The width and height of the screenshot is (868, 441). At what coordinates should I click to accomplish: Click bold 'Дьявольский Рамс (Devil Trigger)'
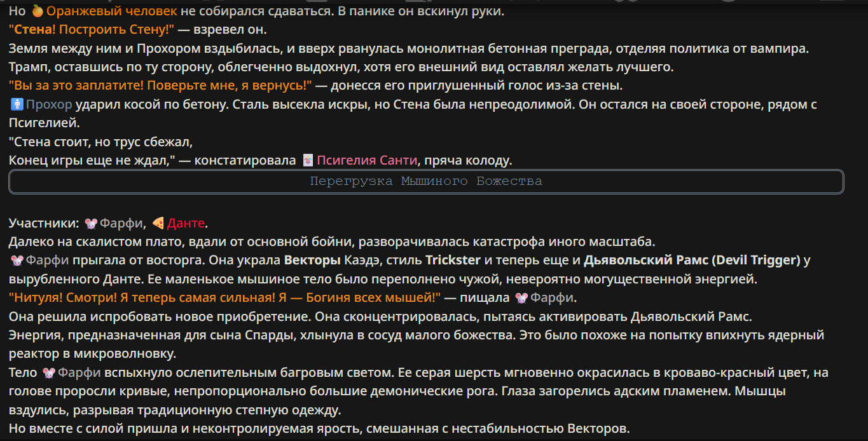(x=692, y=260)
